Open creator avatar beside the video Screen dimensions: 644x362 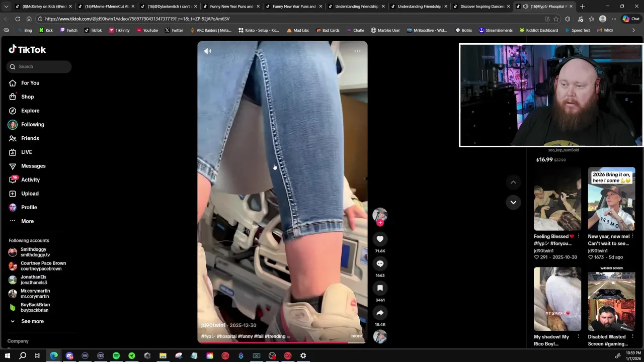380,215
